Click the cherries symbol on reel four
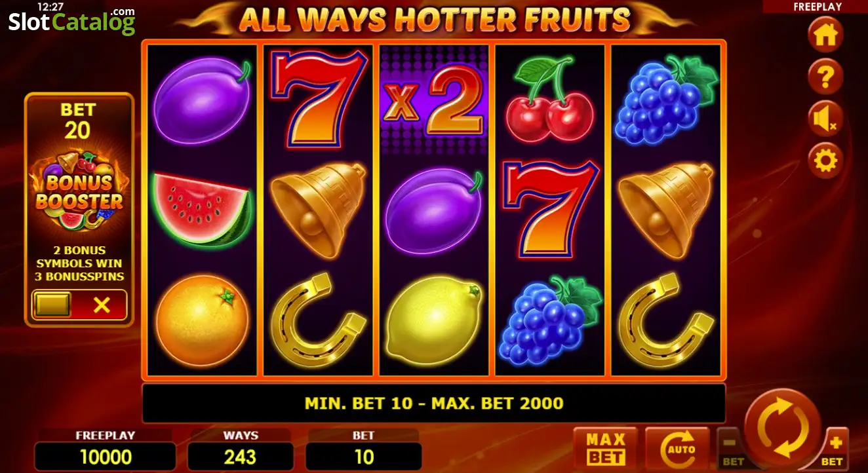The image size is (868, 473). point(549,100)
